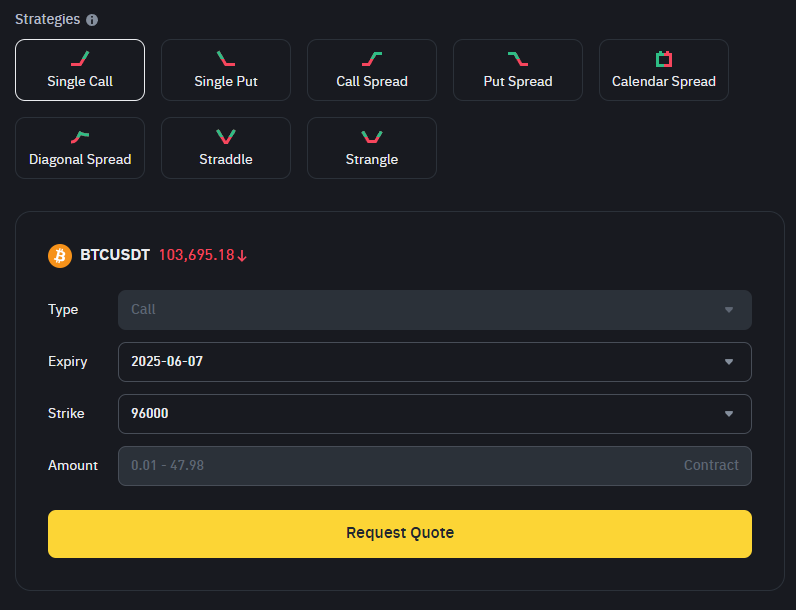Select the Strangle strategy icon

click(x=372, y=137)
